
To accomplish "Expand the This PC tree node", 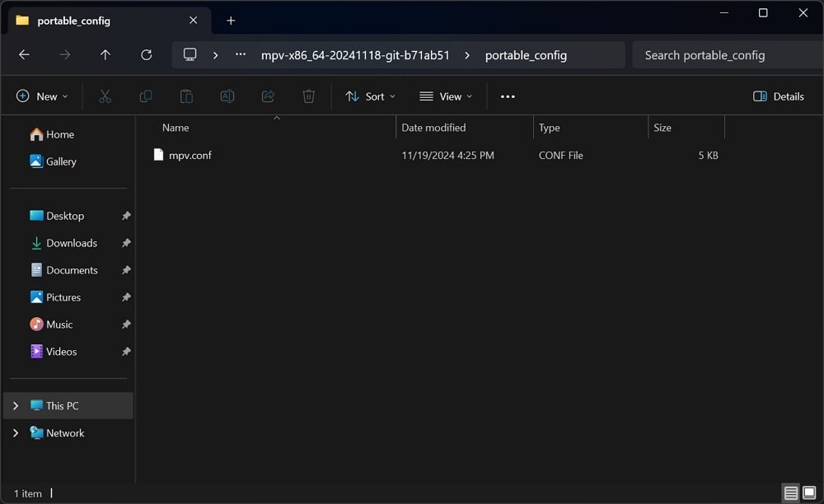I will click(16, 406).
